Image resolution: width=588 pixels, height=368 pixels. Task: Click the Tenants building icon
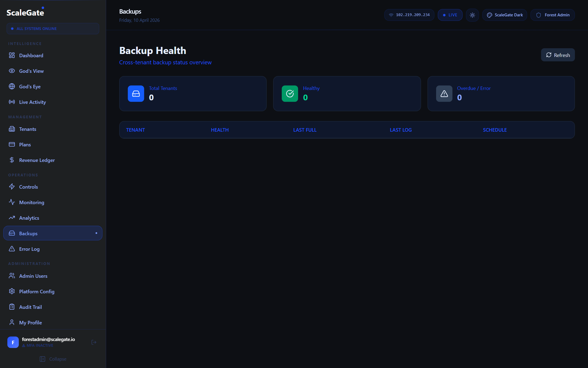[12, 129]
